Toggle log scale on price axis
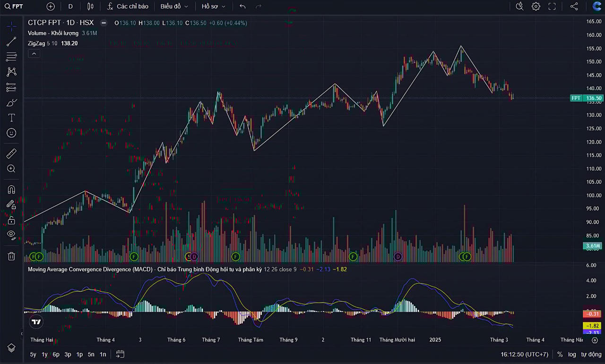Screen dimensions: 605x364 point(572,354)
